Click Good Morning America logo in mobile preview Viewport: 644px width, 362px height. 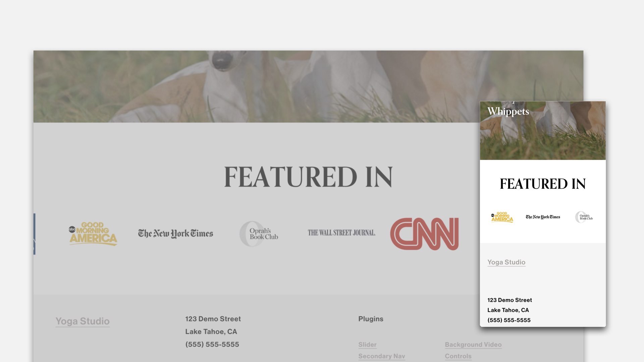pos(502,217)
